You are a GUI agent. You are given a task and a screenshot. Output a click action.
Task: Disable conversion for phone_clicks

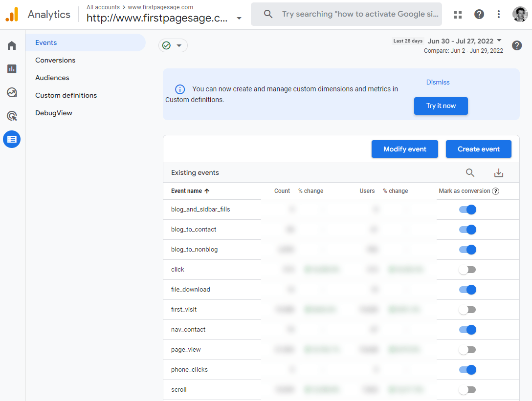467,369
